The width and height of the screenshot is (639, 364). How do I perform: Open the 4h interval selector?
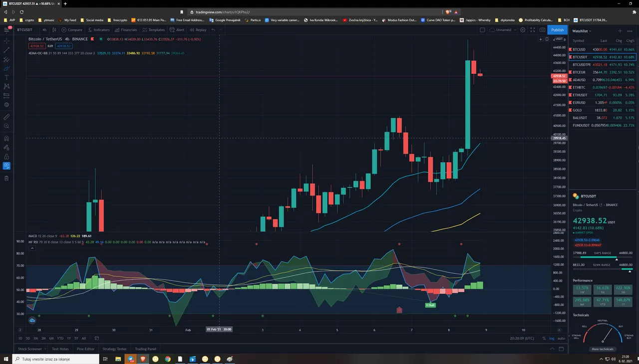coord(44,30)
